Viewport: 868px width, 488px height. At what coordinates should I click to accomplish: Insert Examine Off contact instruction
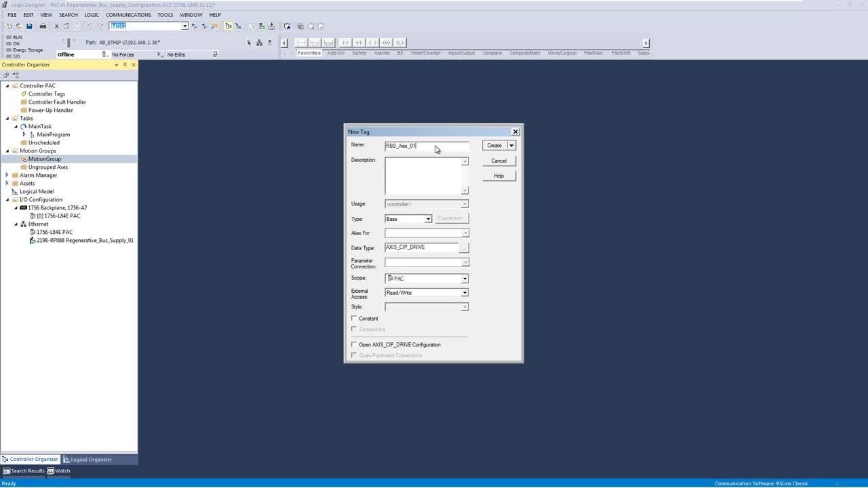pyautogui.click(x=359, y=43)
